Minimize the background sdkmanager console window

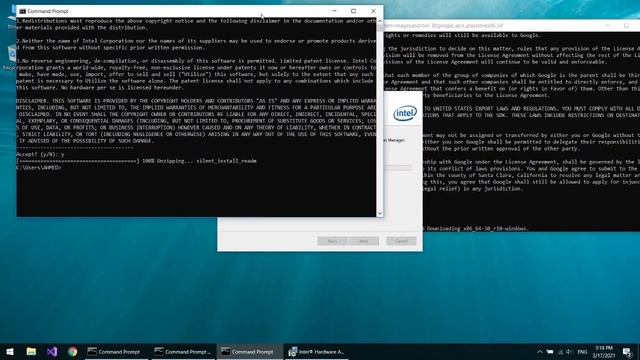click(x=607, y=25)
